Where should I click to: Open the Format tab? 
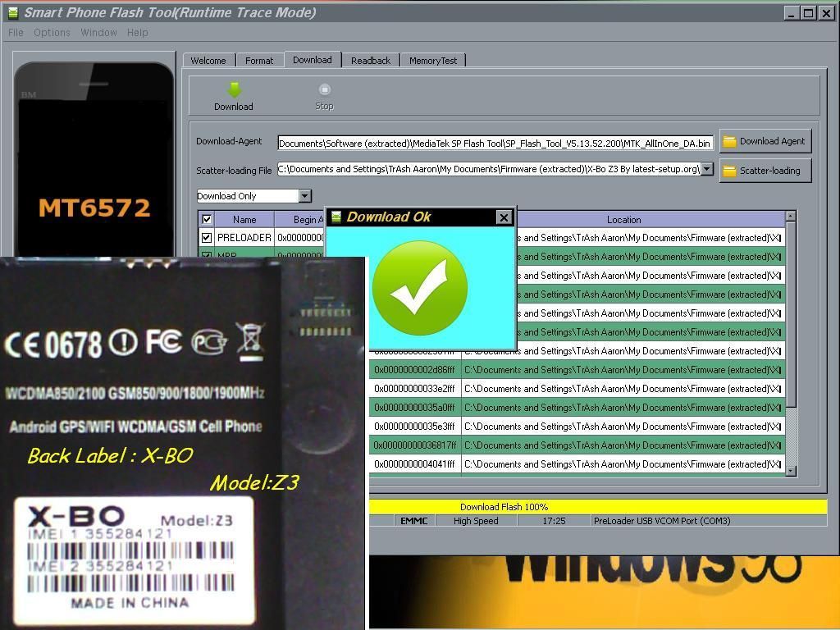pos(259,61)
